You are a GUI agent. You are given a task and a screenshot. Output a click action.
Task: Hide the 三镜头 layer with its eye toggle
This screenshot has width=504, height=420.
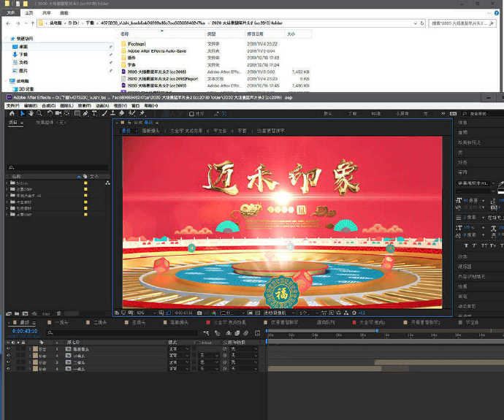point(9,356)
